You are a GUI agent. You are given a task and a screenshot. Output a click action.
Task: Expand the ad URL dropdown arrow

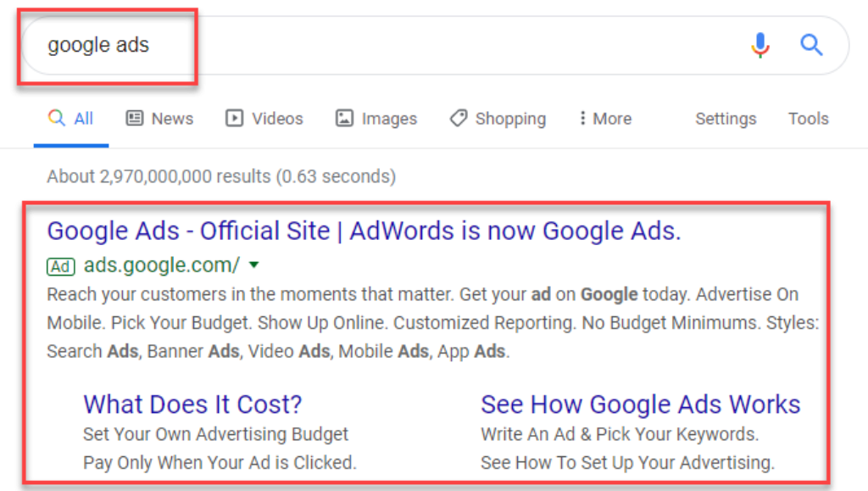pyautogui.click(x=253, y=266)
